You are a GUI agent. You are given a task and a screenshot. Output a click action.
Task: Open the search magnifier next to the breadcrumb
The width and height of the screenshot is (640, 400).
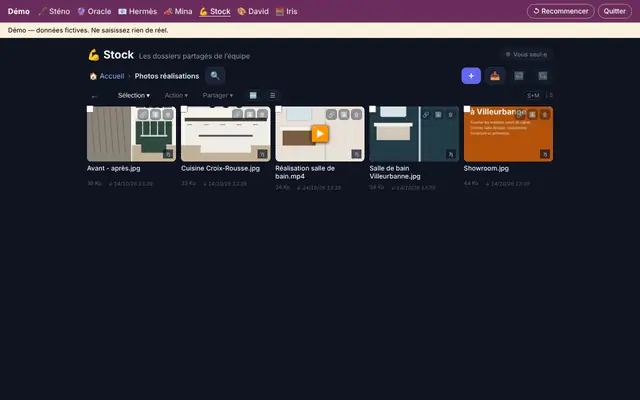coord(215,76)
